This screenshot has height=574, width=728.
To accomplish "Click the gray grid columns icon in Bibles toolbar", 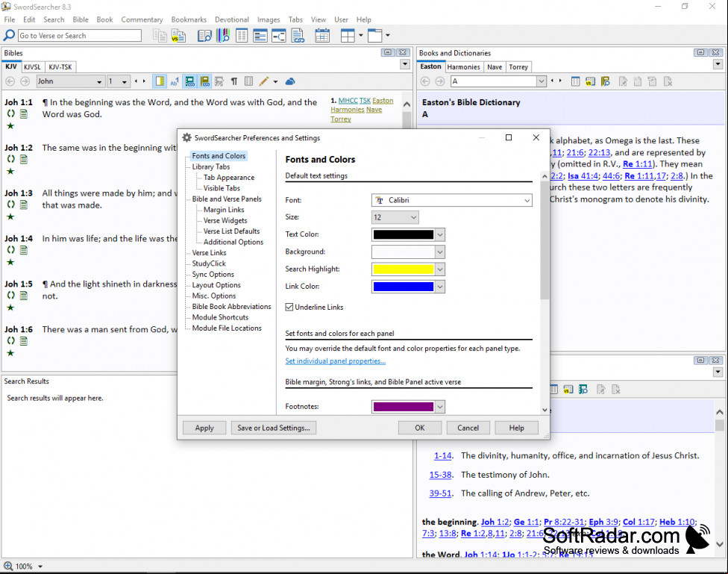I will point(249,81).
